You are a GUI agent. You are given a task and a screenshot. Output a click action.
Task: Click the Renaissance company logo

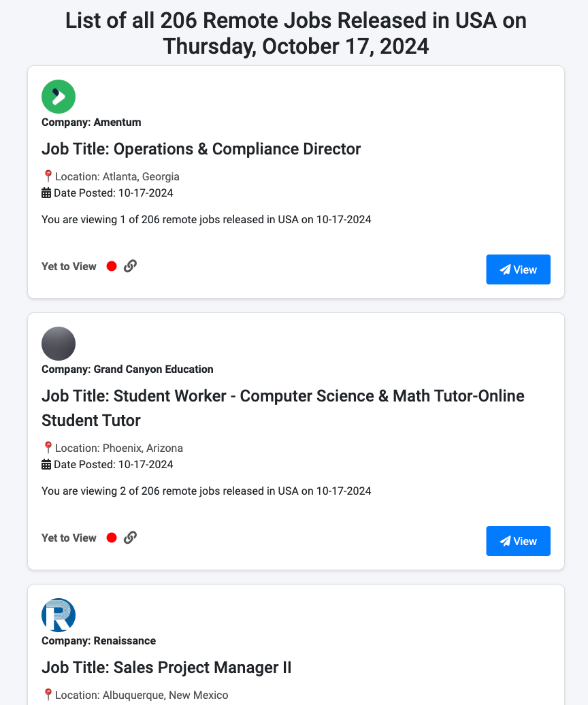tap(58, 614)
